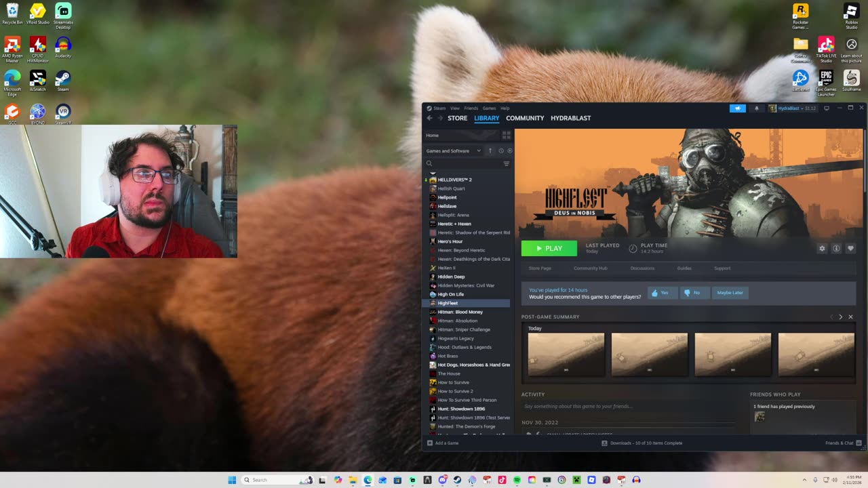
Task: Open the Windows Start menu
Action: (232, 480)
